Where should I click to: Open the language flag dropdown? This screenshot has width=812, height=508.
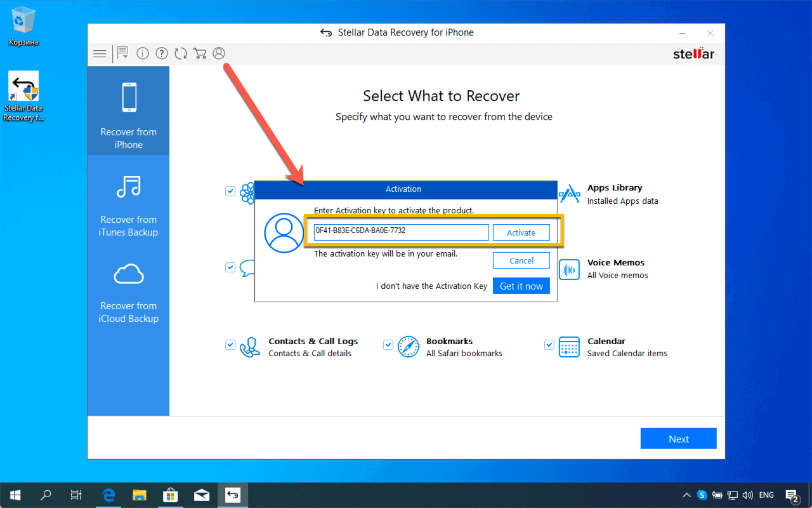[x=766, y=495]
